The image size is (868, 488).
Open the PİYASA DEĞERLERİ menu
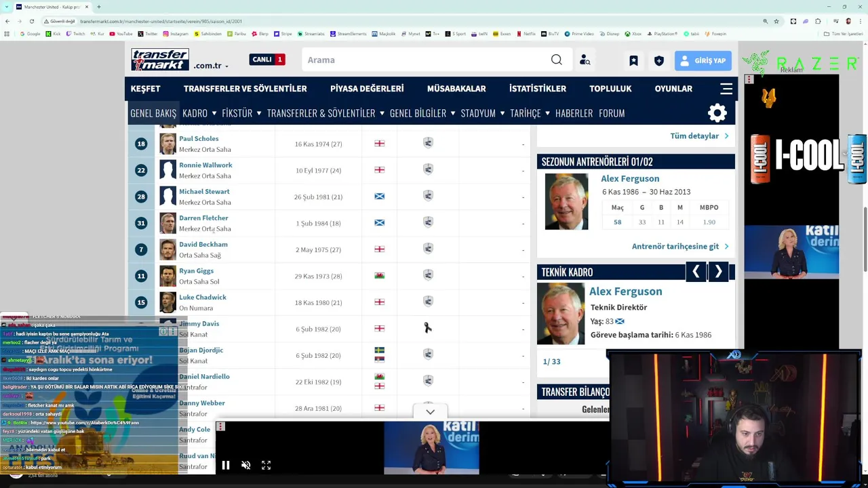point(367,89)
